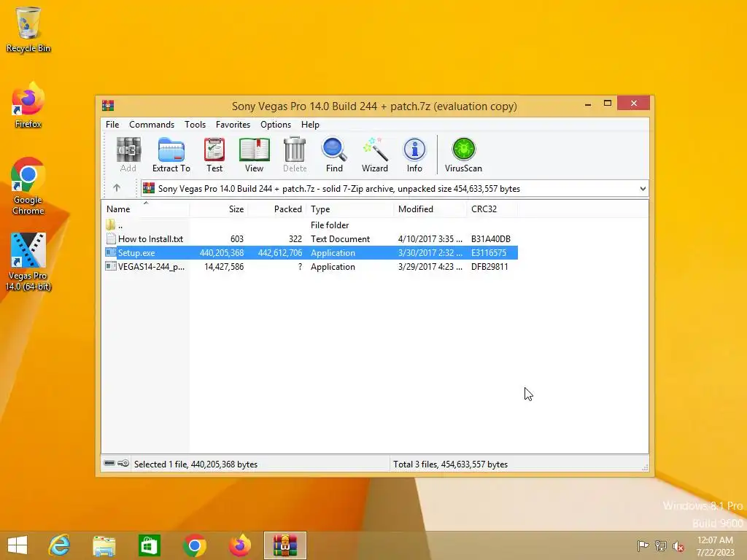This screenshot has width=747, height=560.
Task: Click the archive path address field
Action: coord(394,189)
